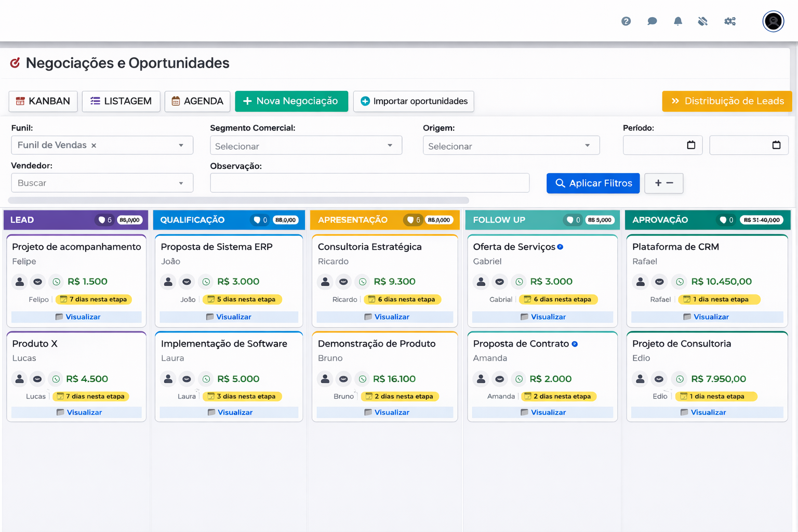Click the speech icon on the Produto X card
Image resolution: width=798 pixels, height=532 pixels.
[37, 379]
